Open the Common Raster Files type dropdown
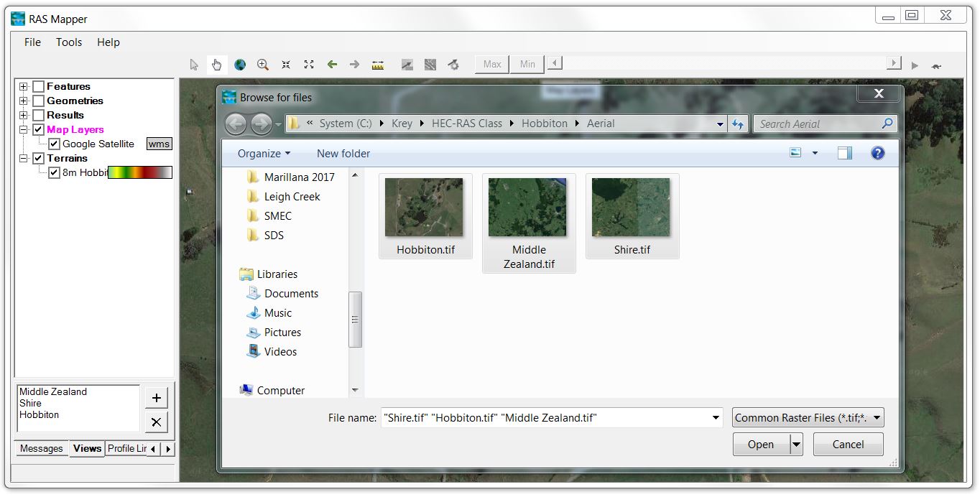Image resolution: width=980 pixels, height=497 pixels. click(808, 417)
